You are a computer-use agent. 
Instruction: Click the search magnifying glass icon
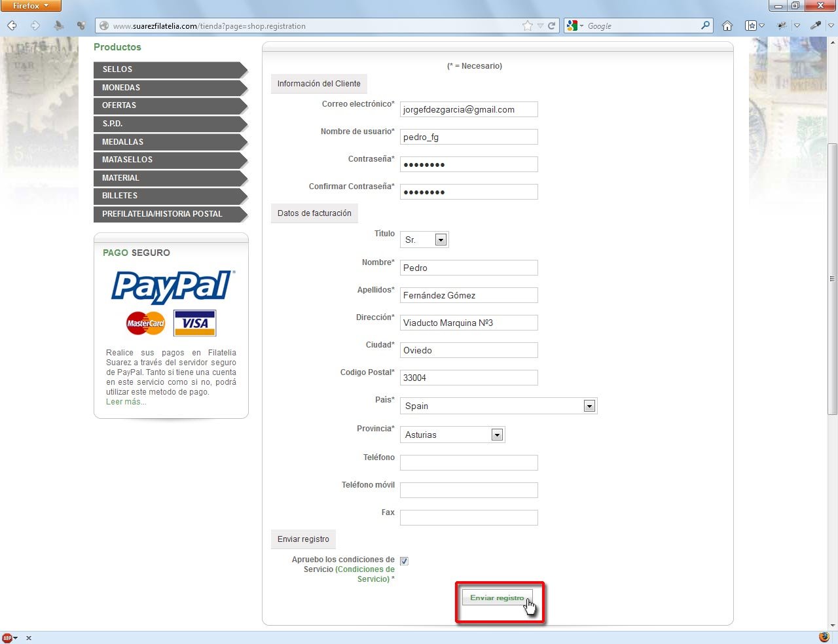705,26
